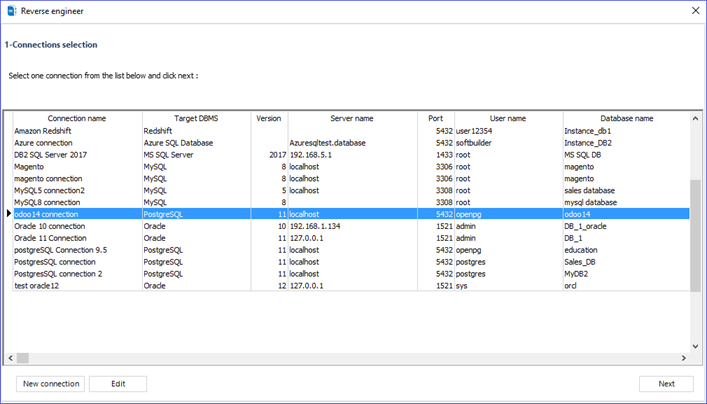Select the odoo14 connection name cell
This screenshot has width=707, height=404.
pos(77,214)
